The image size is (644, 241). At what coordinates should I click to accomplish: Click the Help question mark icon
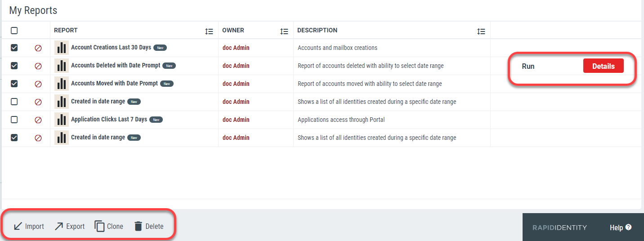(x=628, y=227)
